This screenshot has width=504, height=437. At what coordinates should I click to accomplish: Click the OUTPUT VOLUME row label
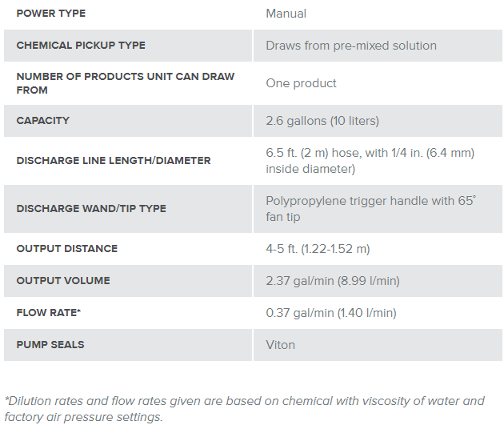click(x=63, y=280)
